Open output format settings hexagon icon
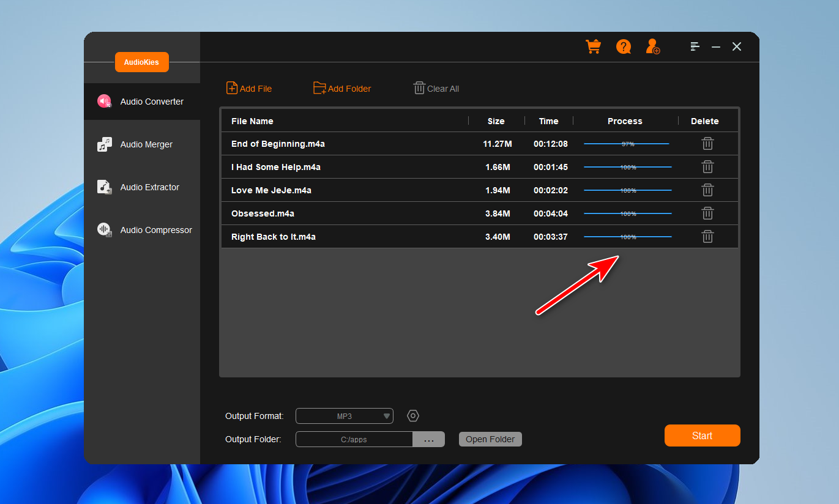This screenshot has height=504, width=839. pyautogui.click(x=413, y=416)
